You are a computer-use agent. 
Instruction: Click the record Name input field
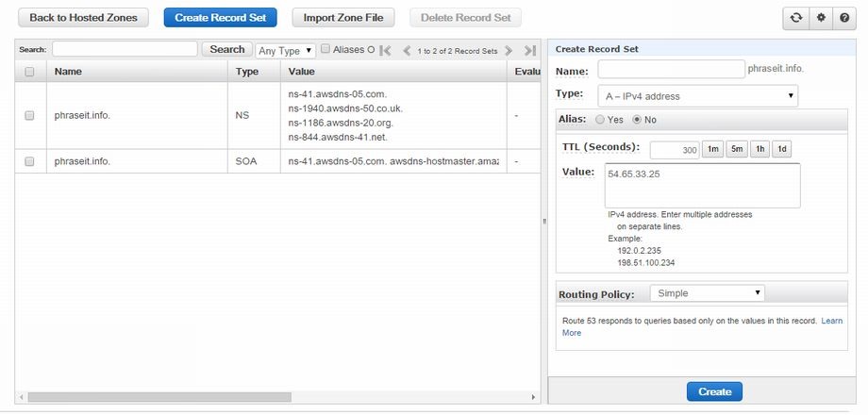(671, 69)
